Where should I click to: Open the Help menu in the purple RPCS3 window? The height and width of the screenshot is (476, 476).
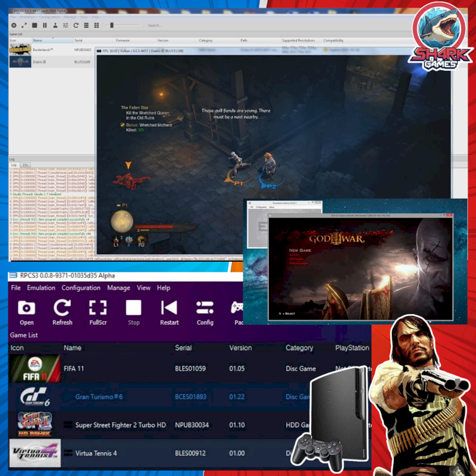pos(164,288)
